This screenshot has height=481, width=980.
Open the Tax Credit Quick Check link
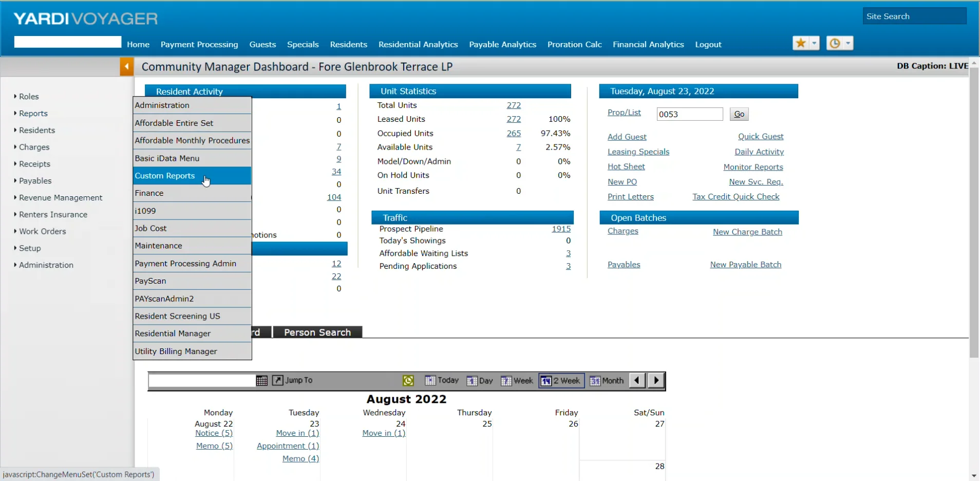tap(736, 197)
